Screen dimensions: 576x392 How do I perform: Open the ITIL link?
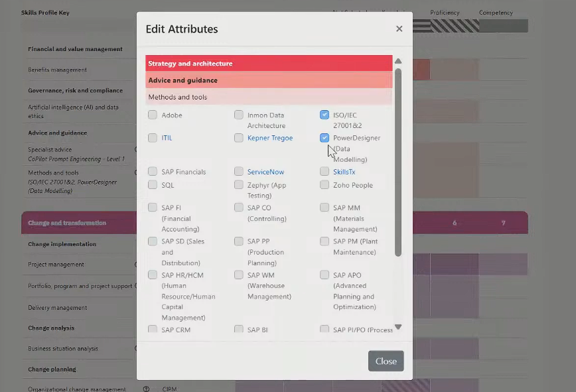click(167, 138)
